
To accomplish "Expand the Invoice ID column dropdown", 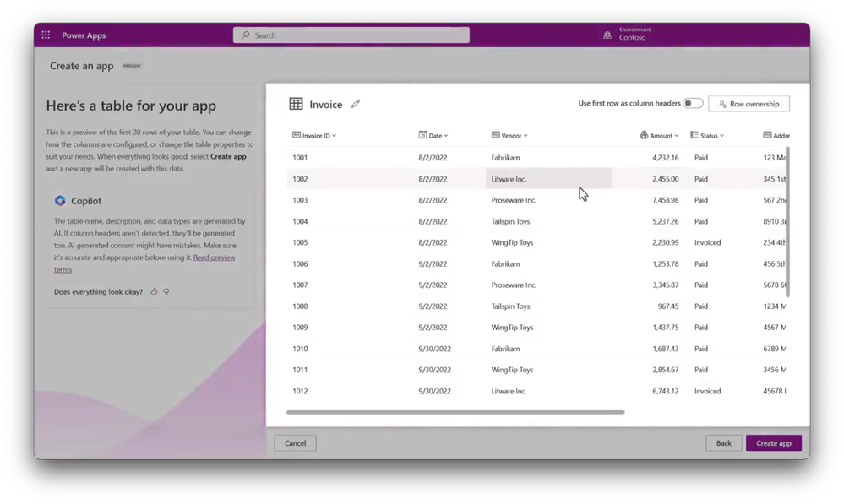I will (335, 136).
